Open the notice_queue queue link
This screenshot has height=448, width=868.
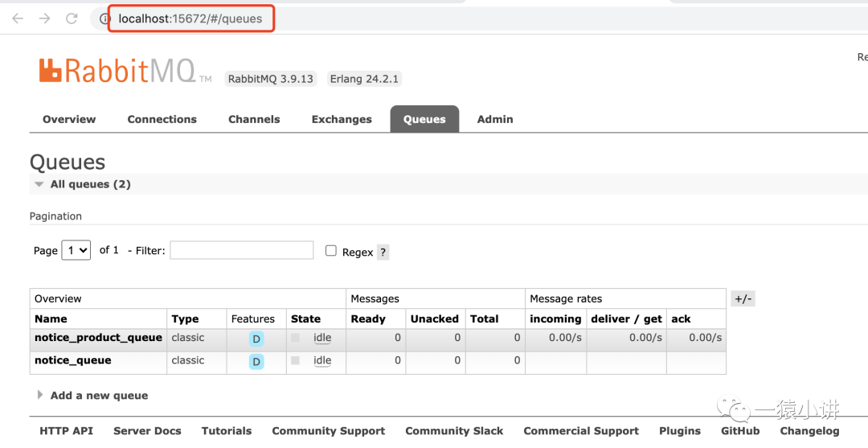point(73,360)
